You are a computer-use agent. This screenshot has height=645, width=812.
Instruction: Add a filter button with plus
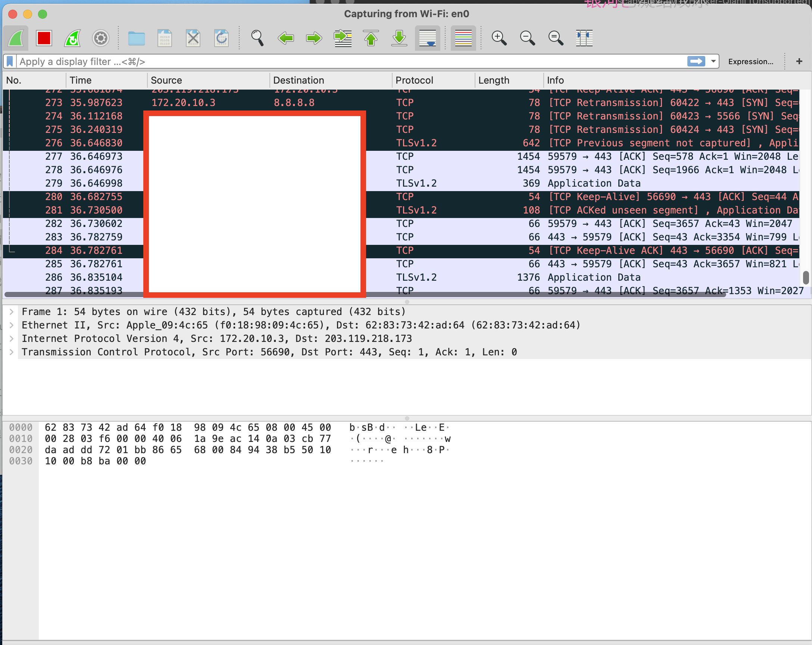[x=799, y=62]
